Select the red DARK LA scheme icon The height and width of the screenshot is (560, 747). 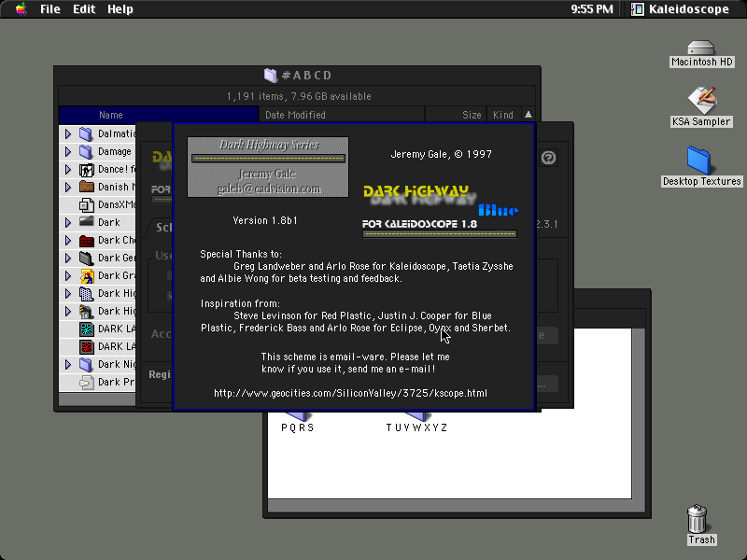[86, 346]
